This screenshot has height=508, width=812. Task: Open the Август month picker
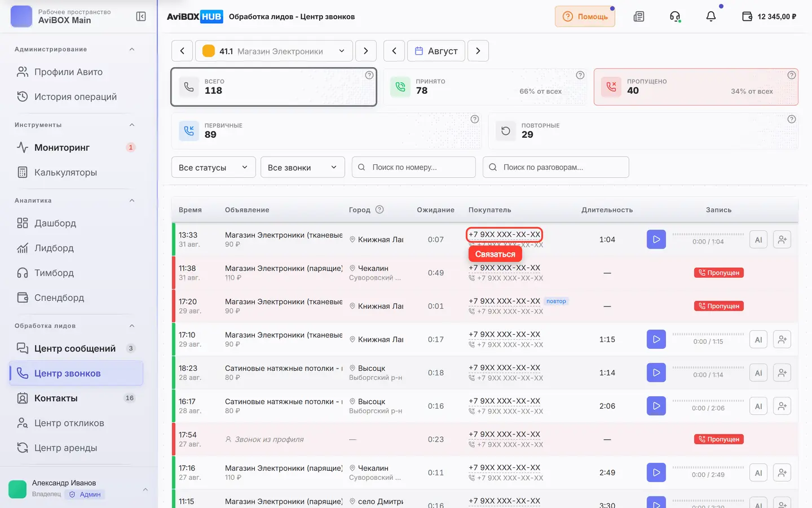click(436, 51)
